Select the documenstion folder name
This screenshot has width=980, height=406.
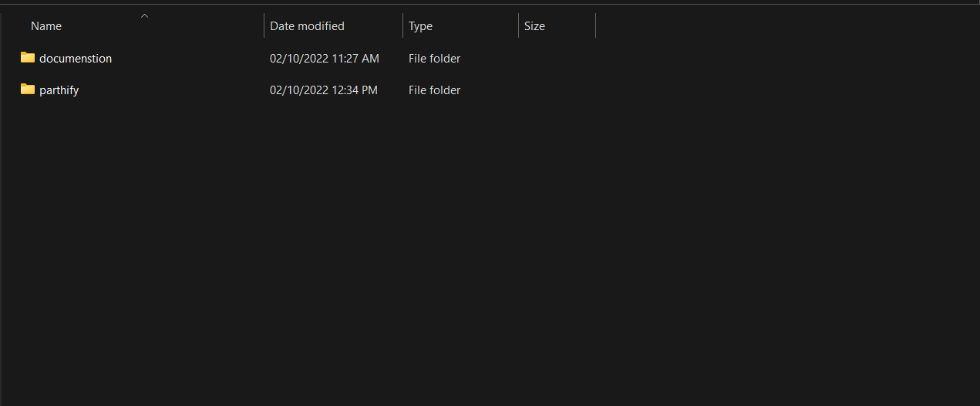point(76,59)
